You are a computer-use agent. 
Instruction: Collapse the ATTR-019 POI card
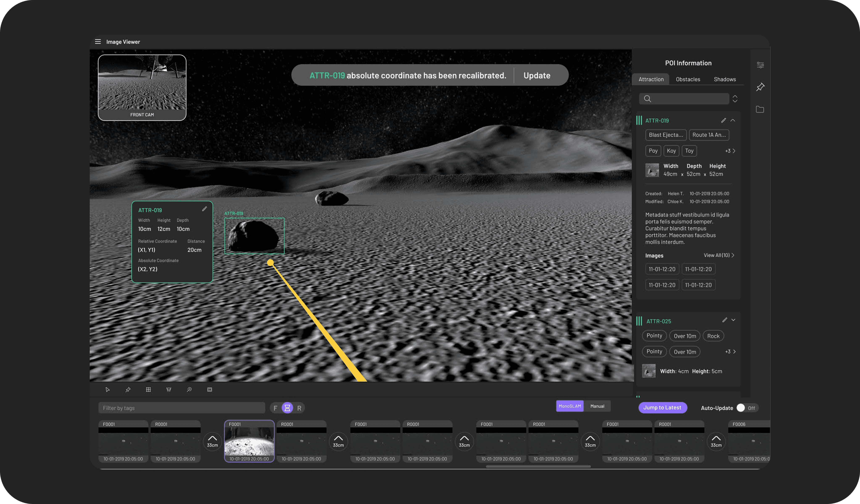click(733, 120)
